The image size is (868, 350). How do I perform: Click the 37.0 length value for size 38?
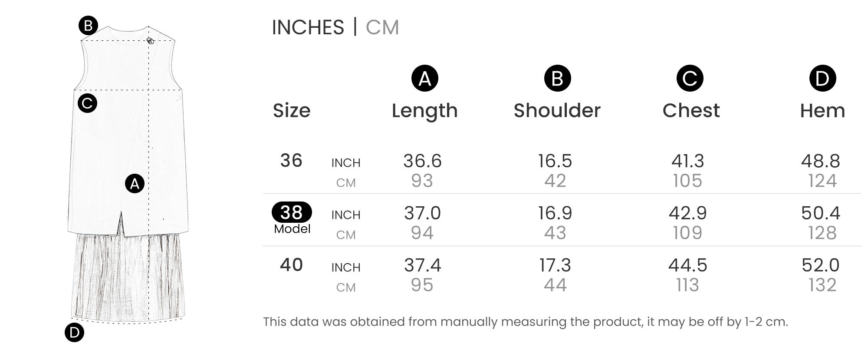(422, 213)
